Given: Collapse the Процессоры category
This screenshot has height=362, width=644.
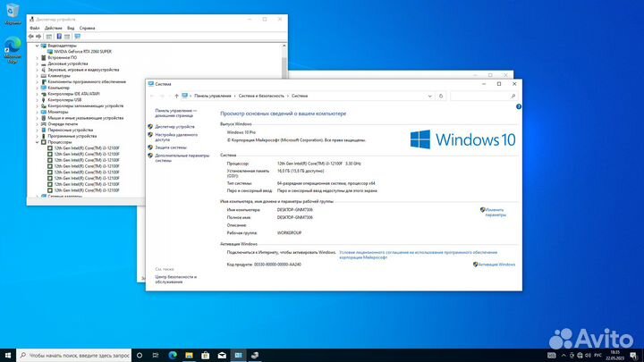Looking at the screenshot, I should coord(37,142).
